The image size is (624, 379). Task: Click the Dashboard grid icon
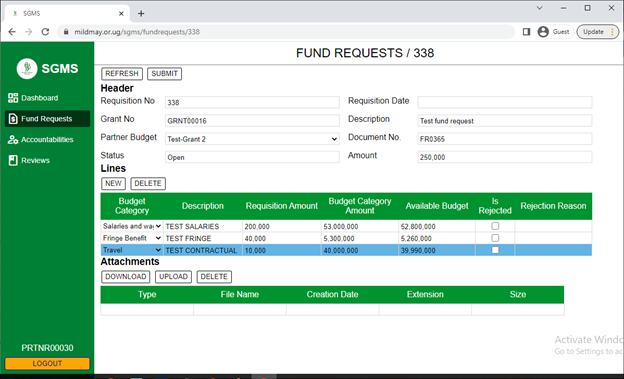(x=13, y=98)
